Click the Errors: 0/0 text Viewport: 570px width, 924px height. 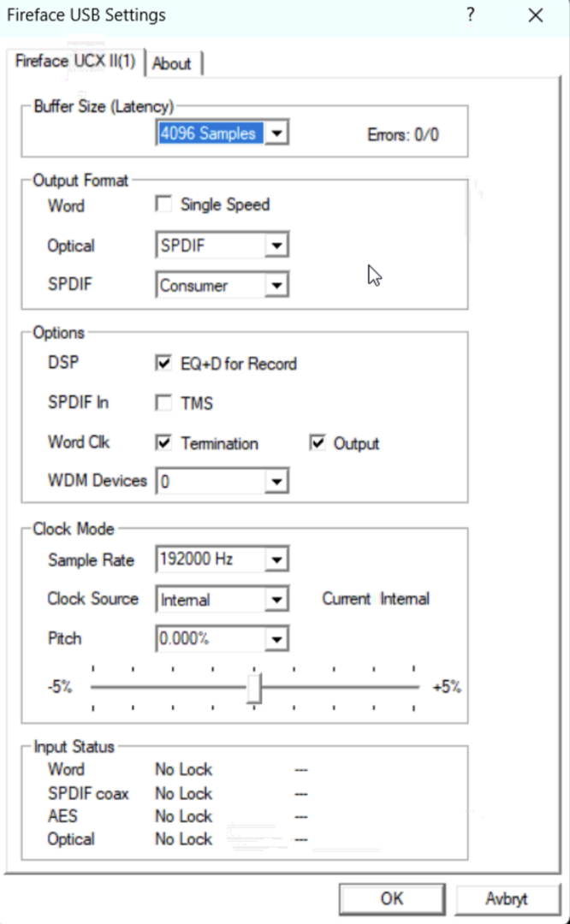click(403, 135)
